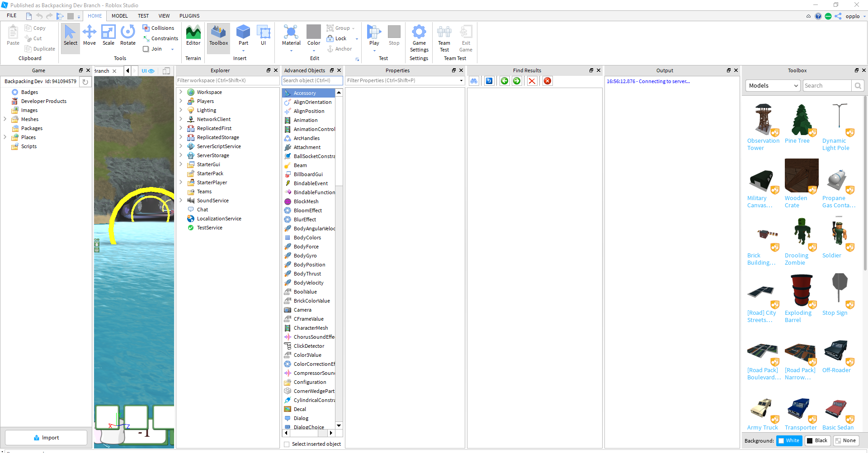Click the Play test button
This screenshot has height=453, width=868.
[x=374, y=33]
